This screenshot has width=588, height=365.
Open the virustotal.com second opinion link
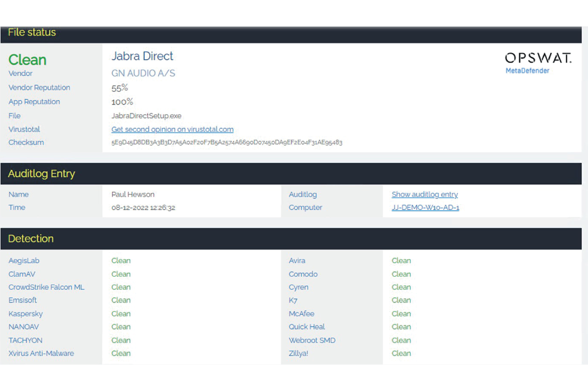172,129
